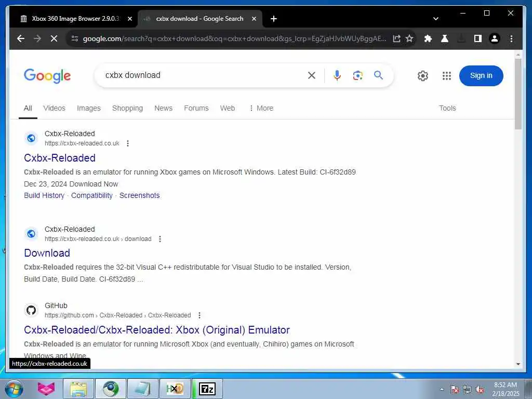The width and height of the screenshot is (532, 399).
Task: Click the Chrome address bar URL
Action: pyautogui.click(x=234, y=38)
